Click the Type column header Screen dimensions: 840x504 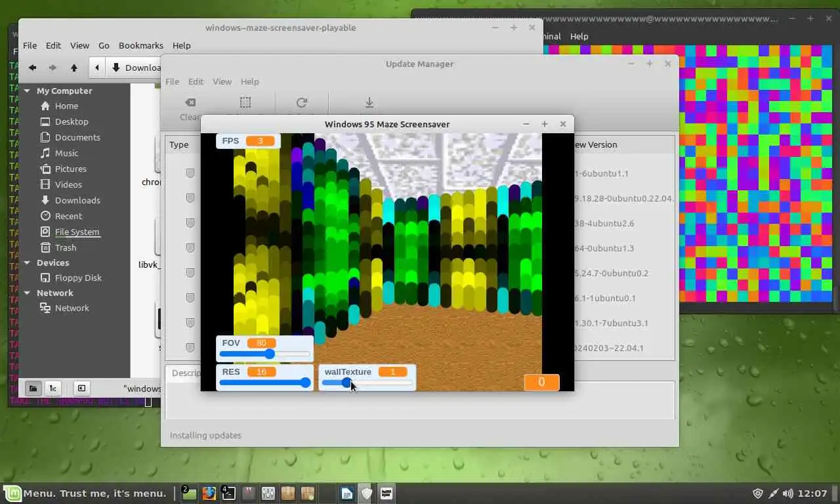click(178, 144)
